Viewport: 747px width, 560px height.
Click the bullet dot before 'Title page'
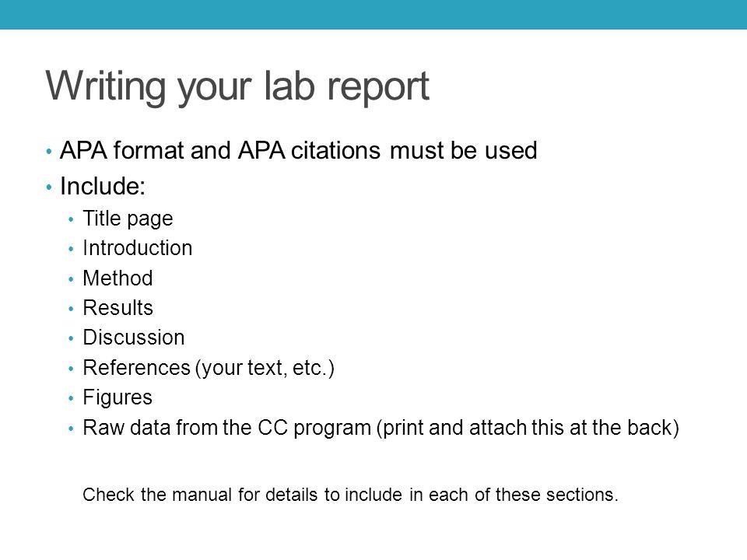(x=71, y=219)
